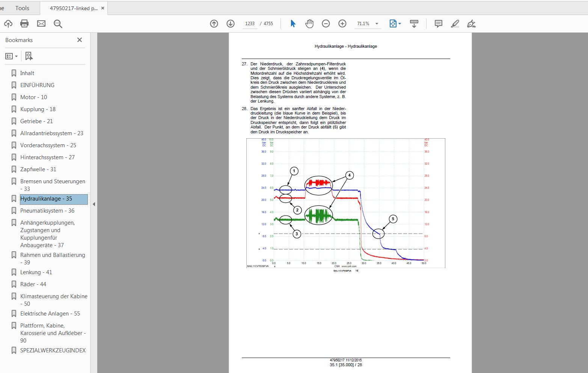The width and height of the screenshot is (588, 373).
Task: Send file by email envelope icon
Action: click(41, 24)
